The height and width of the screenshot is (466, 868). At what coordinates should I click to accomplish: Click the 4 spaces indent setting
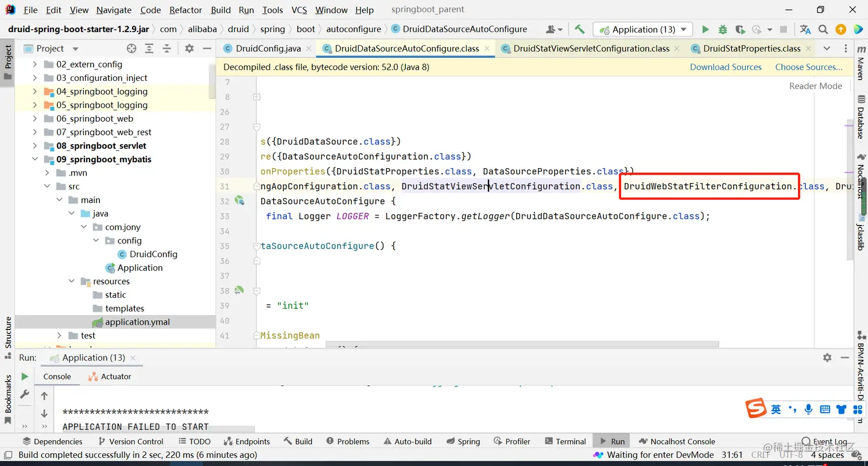click(827, 455)
